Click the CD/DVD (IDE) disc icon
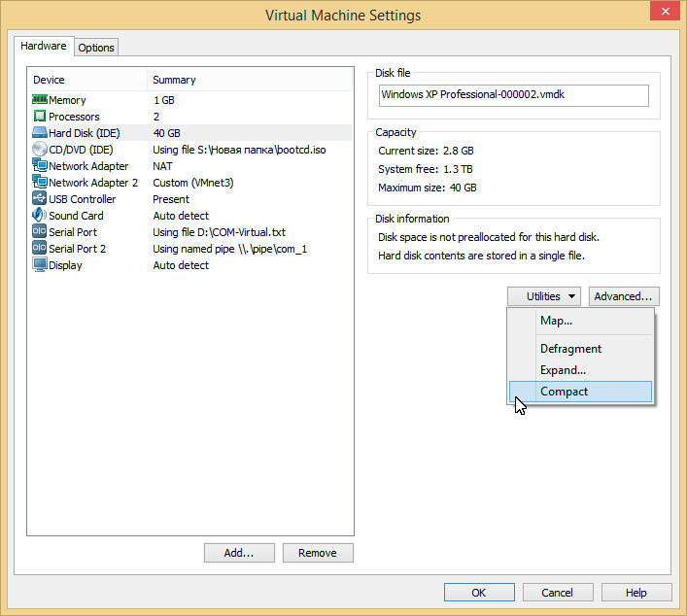This screenshot has height=616, width=687. 40,150
